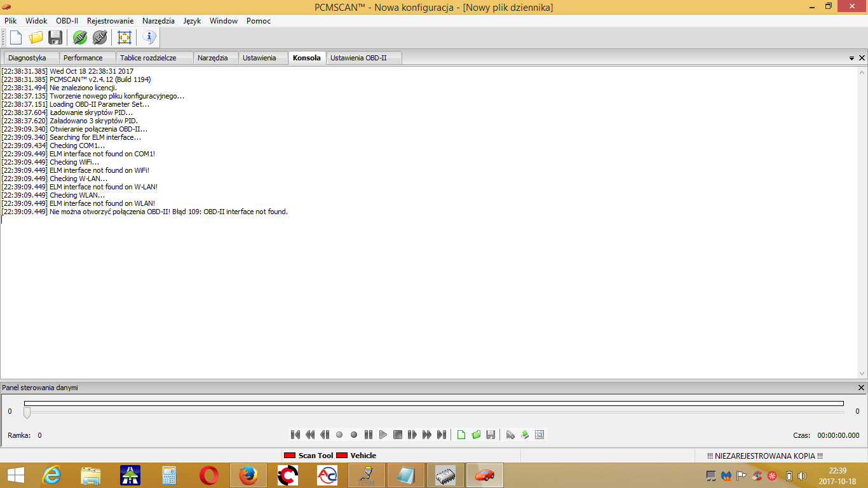Jump to the last frame in playback controls
This screenshot has width=868, height=488.
coord(442,435)
